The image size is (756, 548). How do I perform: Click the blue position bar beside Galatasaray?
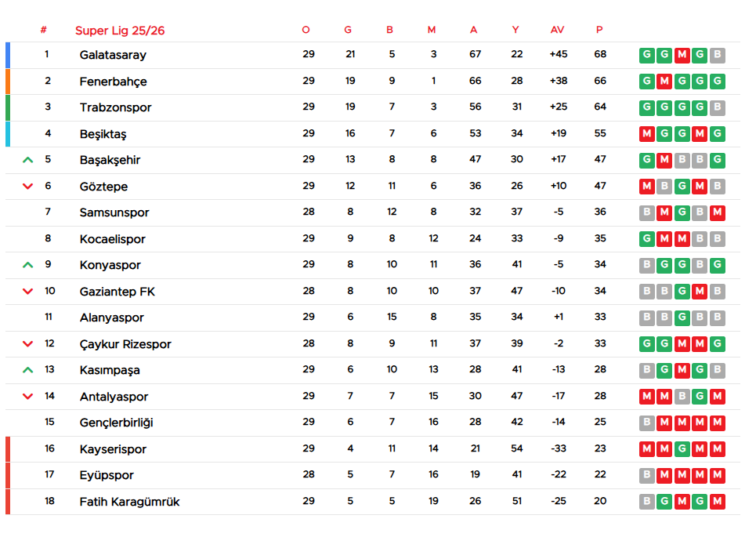coord(8,55)
